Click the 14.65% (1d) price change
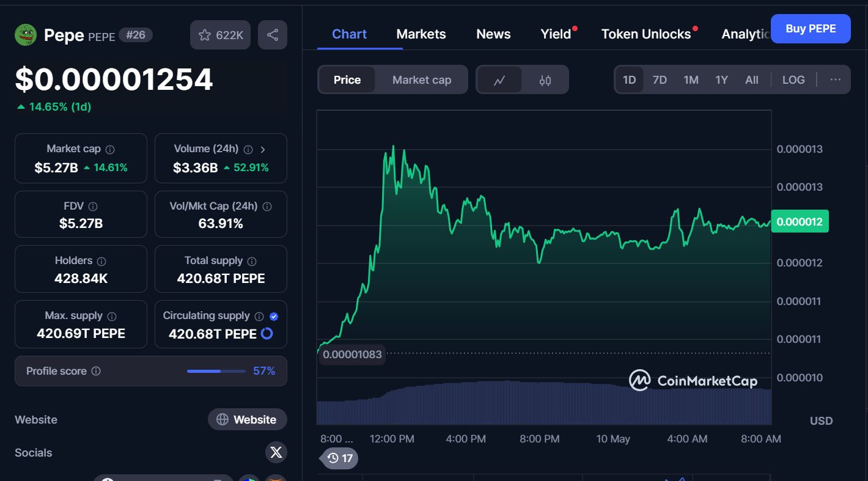Viewport: 868px width, 481px height. 54,107
